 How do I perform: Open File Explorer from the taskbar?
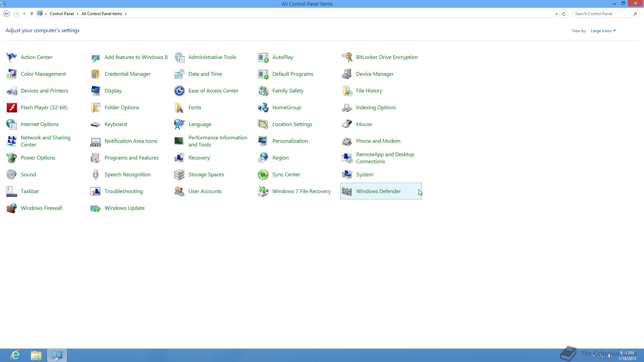[x=36, y=355]
